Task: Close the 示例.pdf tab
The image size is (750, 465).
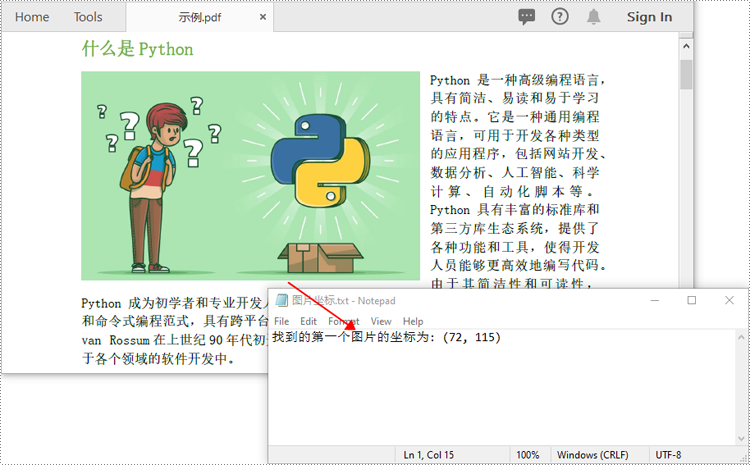Action: tap(263, 17)
